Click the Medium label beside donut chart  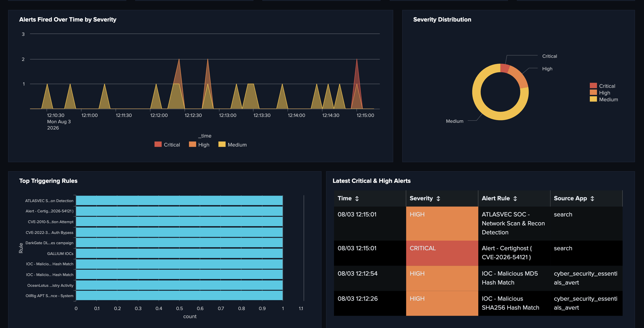(x=455, y=121)
